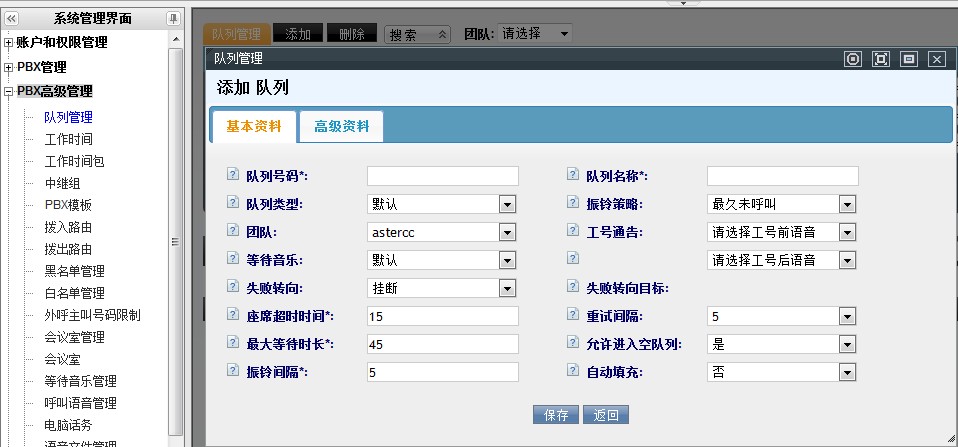Viewport: 958px width, 447px height.
Task: Select the 基本资料 tab
Action: pos(254,127)
